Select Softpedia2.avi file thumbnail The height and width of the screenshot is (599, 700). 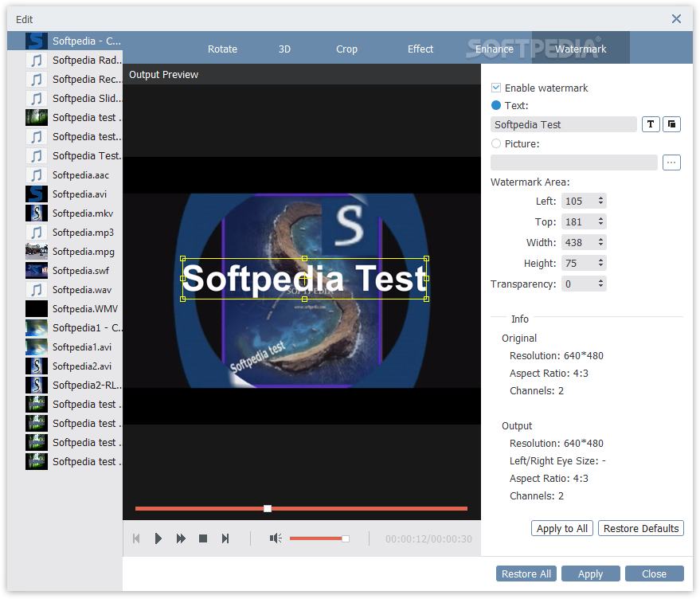(x=36, y=366)
